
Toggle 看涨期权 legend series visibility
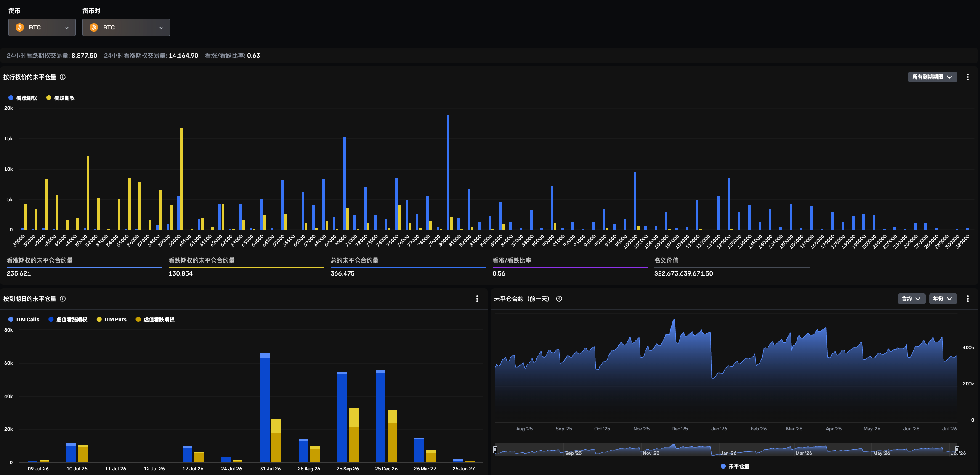[23, 98]
